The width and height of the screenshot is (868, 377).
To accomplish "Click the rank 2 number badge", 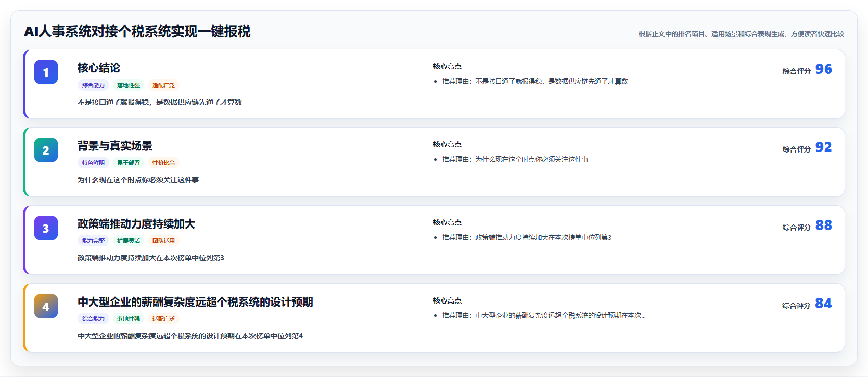I will [46, 150].
